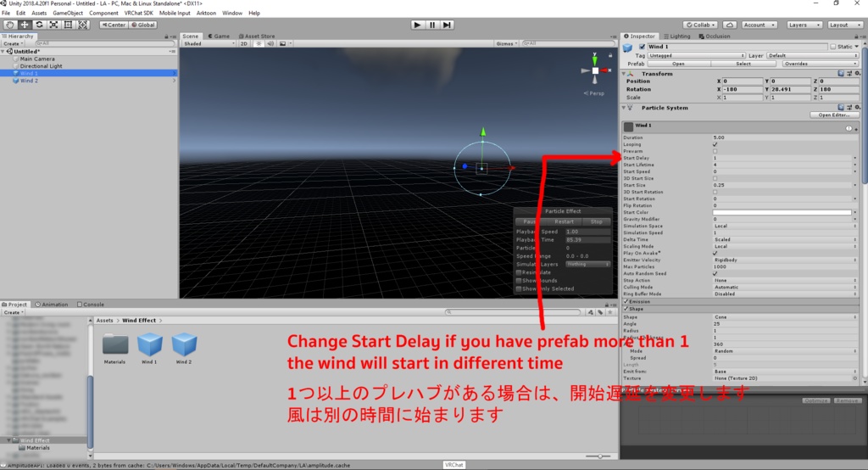The width and height of the screenshot is (868, 470).
Task: Click the Start Delay value field
Action: [x=782, y=158]
